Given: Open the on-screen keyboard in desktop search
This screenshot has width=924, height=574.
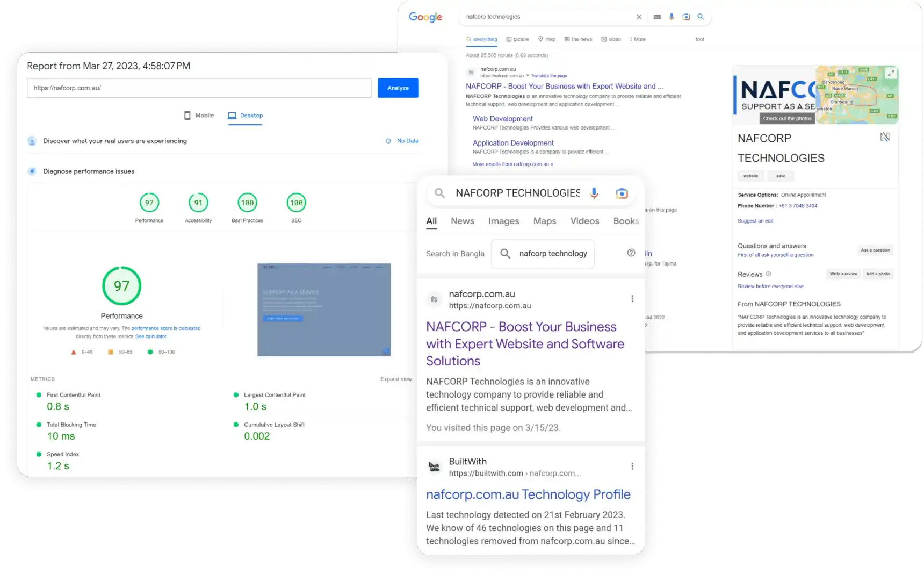Looking at the screenshot, I should pyautogui.click(x=656, y=17).
